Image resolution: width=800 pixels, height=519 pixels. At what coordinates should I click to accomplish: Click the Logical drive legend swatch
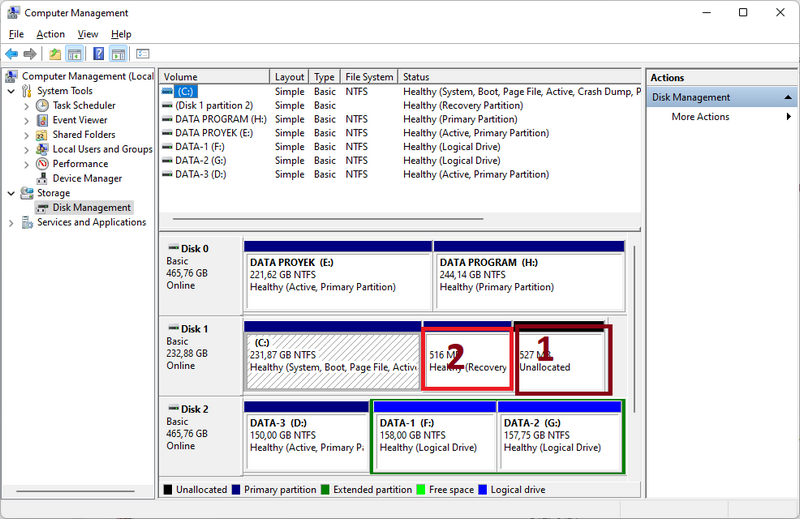pos(483,489)
